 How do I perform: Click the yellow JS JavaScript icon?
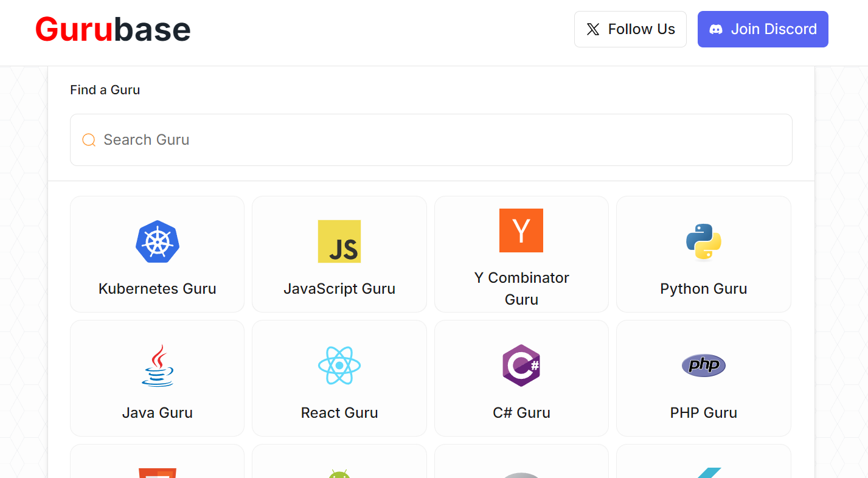339,241
